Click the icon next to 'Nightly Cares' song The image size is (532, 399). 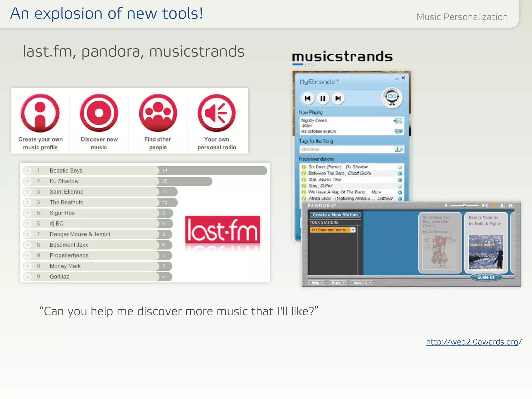(398, 121)
